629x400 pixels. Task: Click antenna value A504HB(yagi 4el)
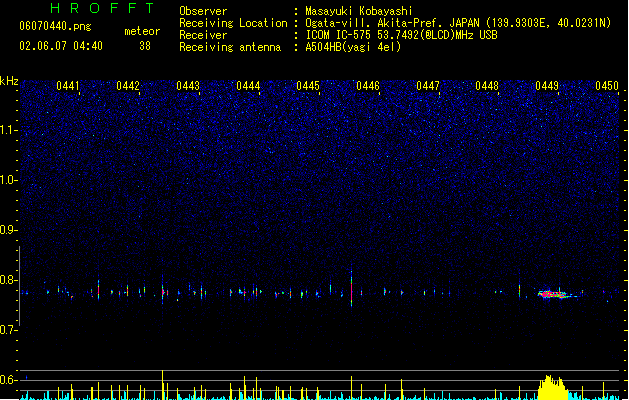pos(353,47)
